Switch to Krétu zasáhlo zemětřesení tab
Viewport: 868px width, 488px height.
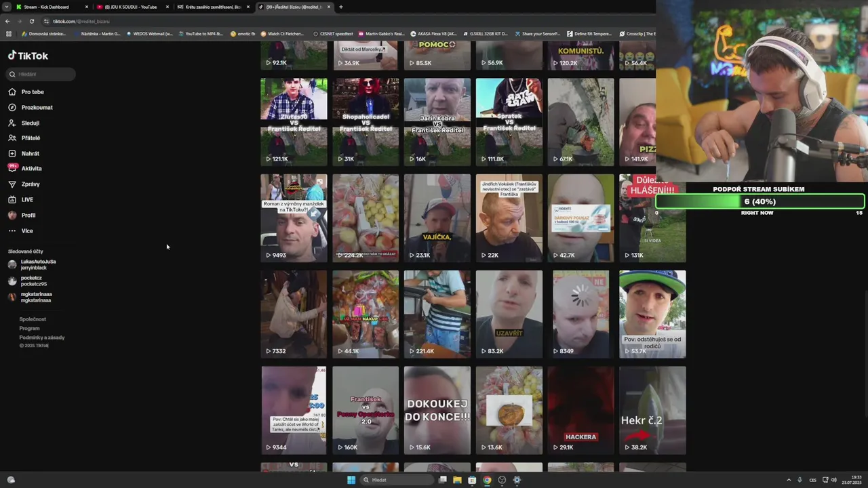pyautogui.click(x=213, y=7)
